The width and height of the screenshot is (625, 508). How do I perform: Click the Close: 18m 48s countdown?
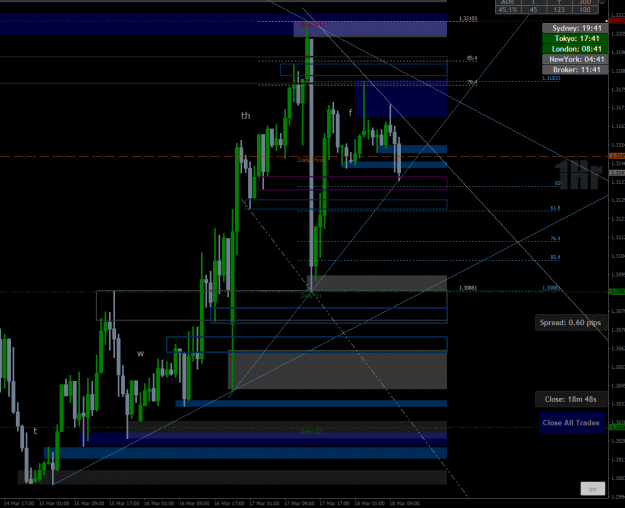(x=570, y=399)
